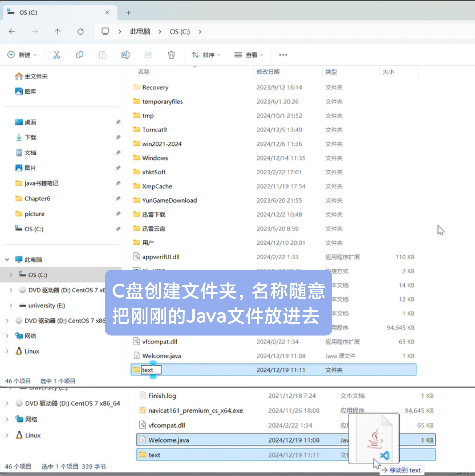This screenshot has height=476, width=475.
Task: Click the Cut scissors icon
Action: coord(57,55)
